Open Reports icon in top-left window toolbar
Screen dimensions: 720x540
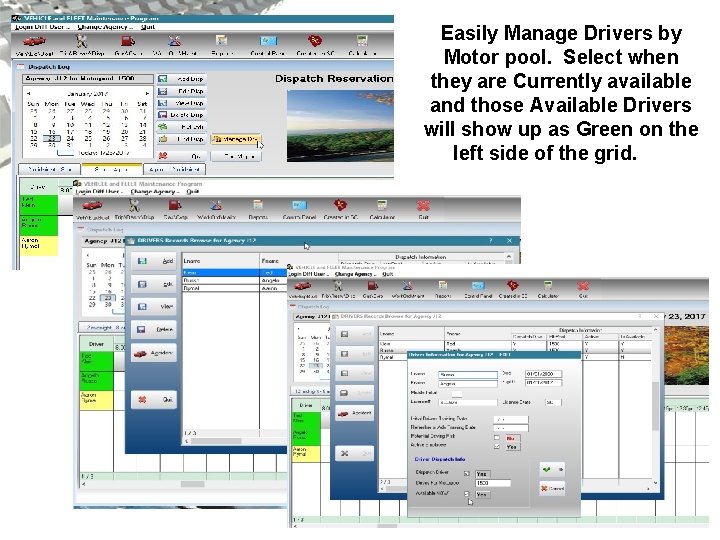pyautogui.click(x=222, y=41)
